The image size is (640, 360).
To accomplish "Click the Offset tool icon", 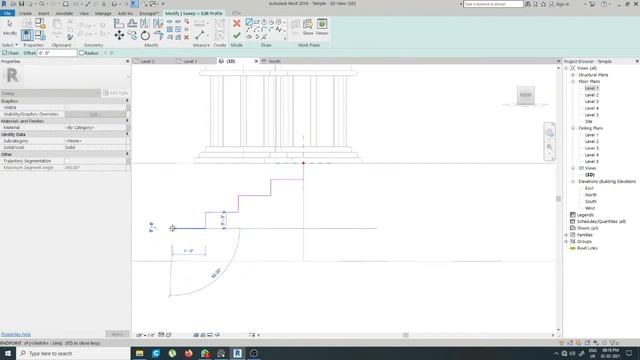I will click(x=132, y=23).
